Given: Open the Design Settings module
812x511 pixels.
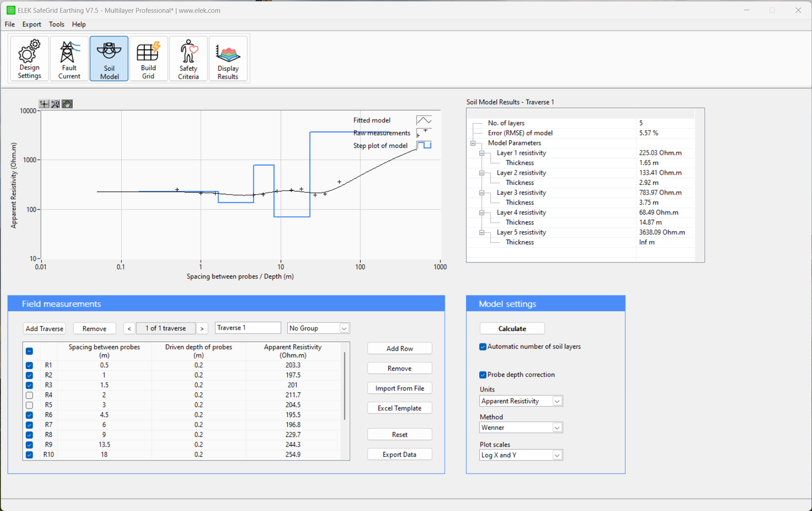Looking at the screenshot, I should click(x=29, y=59).
